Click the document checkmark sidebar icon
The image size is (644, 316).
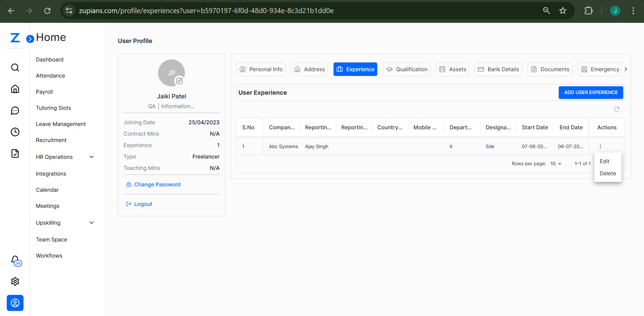point(15,153)
